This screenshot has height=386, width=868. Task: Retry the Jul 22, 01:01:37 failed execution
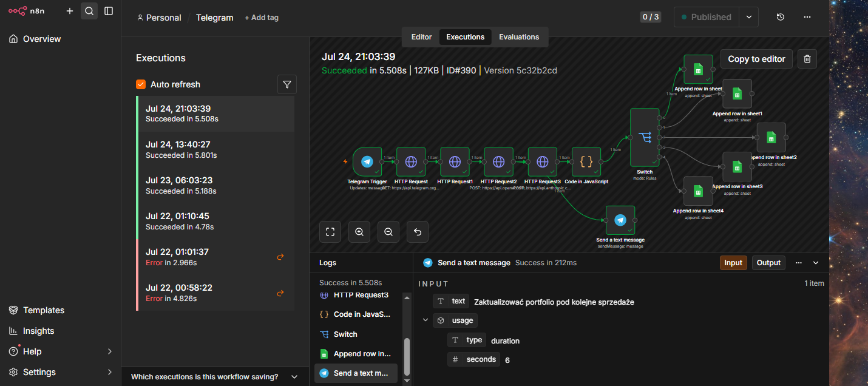coord(280,257)
